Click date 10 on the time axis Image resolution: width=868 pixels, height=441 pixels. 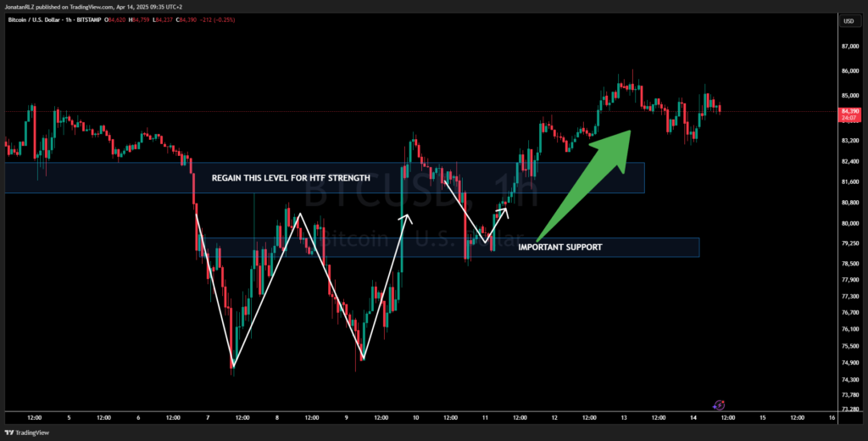click(x=415, y=417)
